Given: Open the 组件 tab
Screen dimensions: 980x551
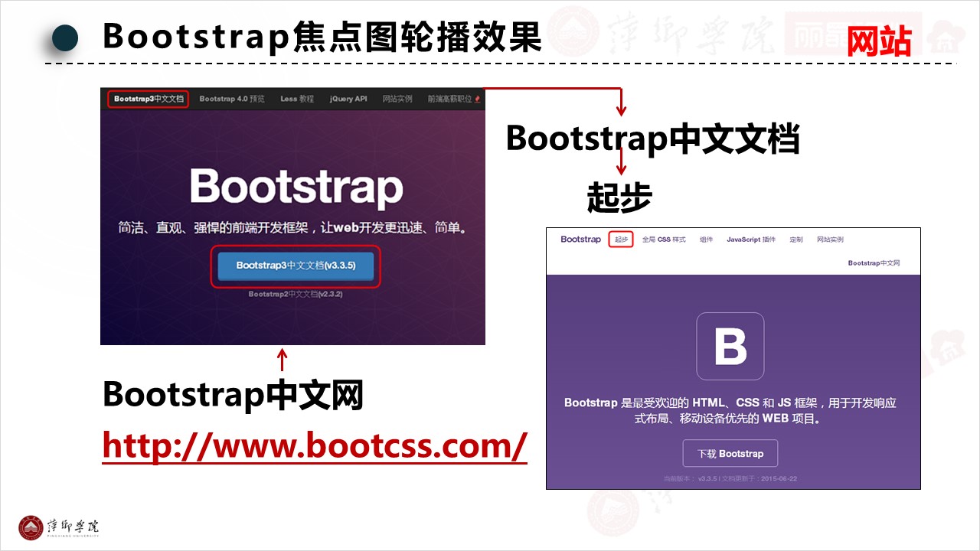Looking at the screenshot, I should (706, 240).
